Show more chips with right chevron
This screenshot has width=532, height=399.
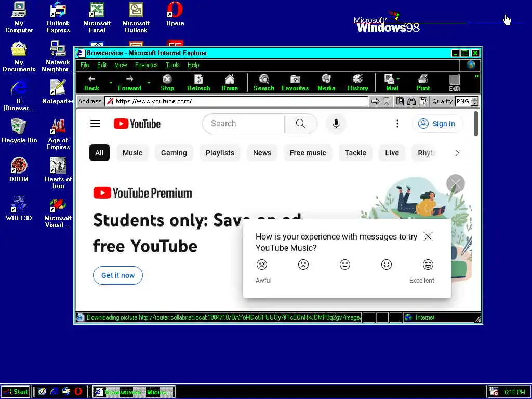pyautogui.click(x=457, y=153)
